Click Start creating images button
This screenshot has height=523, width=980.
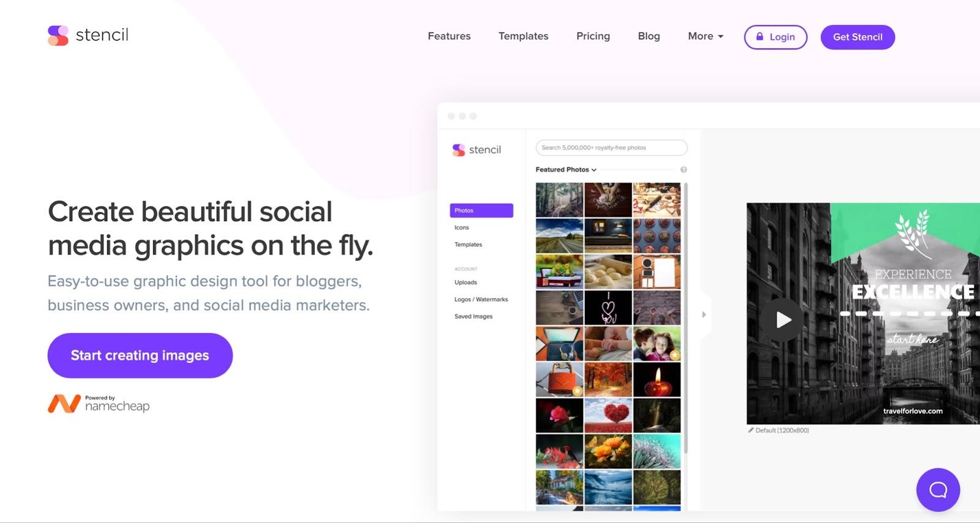140,355
